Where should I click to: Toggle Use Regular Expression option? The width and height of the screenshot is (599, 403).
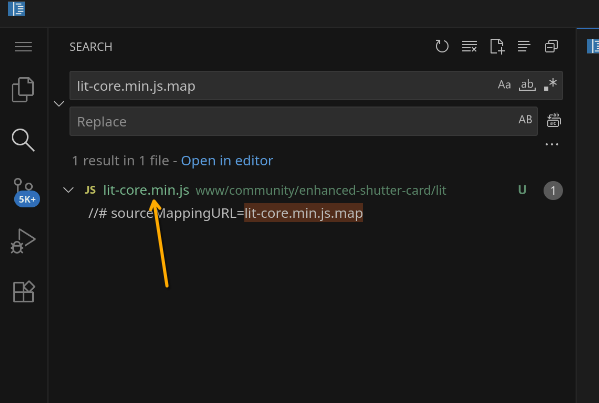(x=550, y=85)
